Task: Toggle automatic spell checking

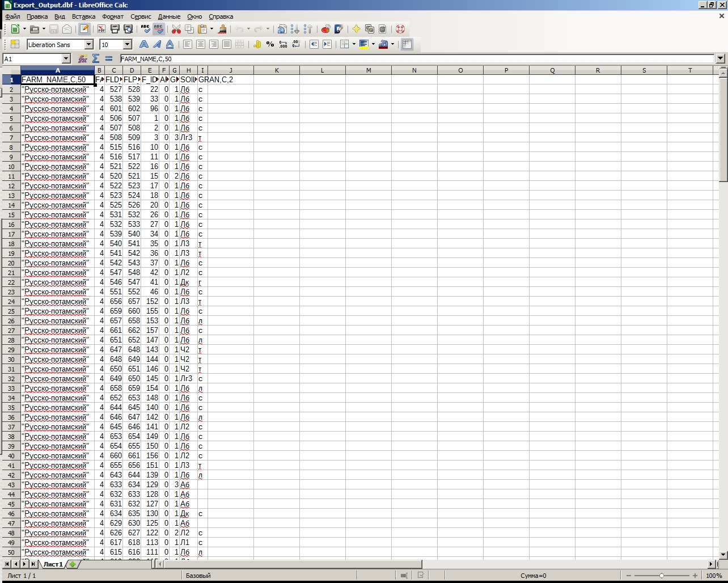Action: 159,29
